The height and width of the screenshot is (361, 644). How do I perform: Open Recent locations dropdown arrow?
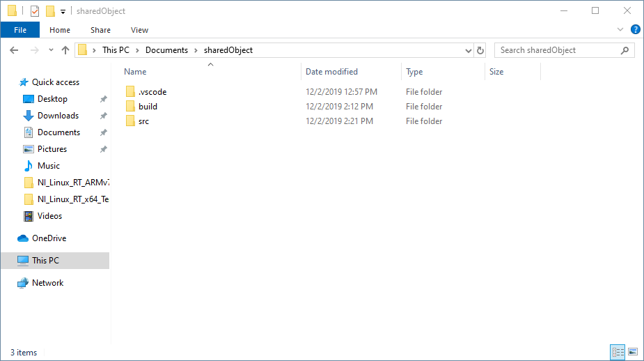[51, 50]
